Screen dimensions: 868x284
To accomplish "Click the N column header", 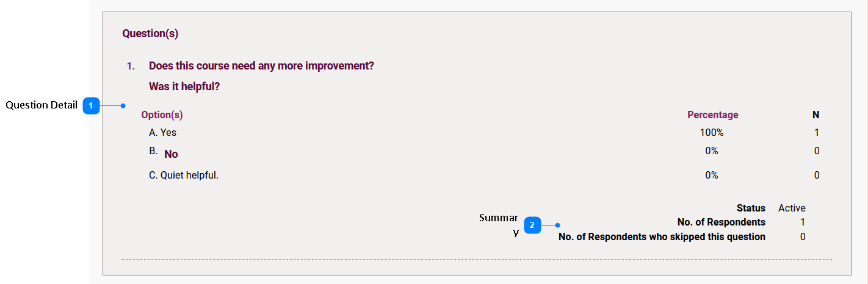I will click(x=816, y=115).
